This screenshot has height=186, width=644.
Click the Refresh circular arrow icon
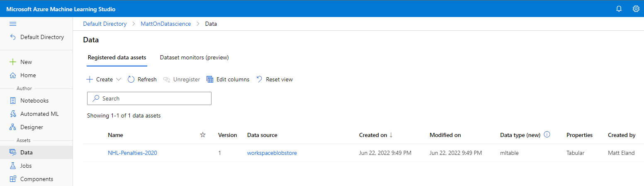(x=131, y=79)
